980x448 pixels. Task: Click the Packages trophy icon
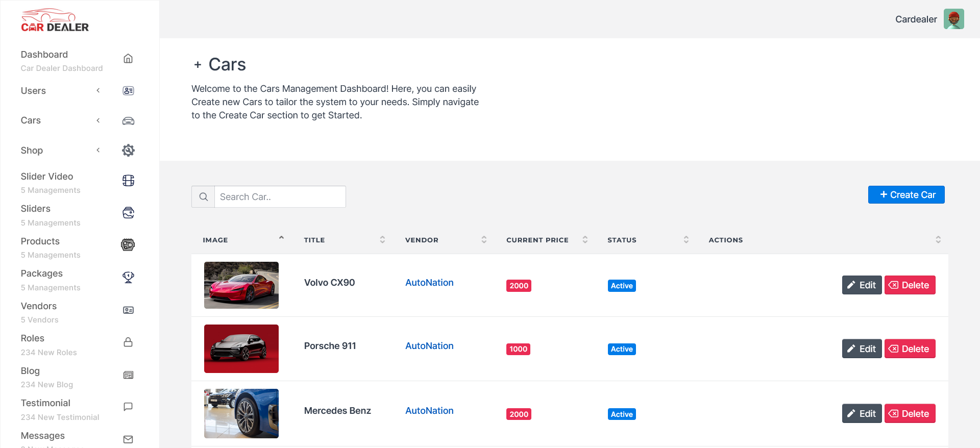128,277
